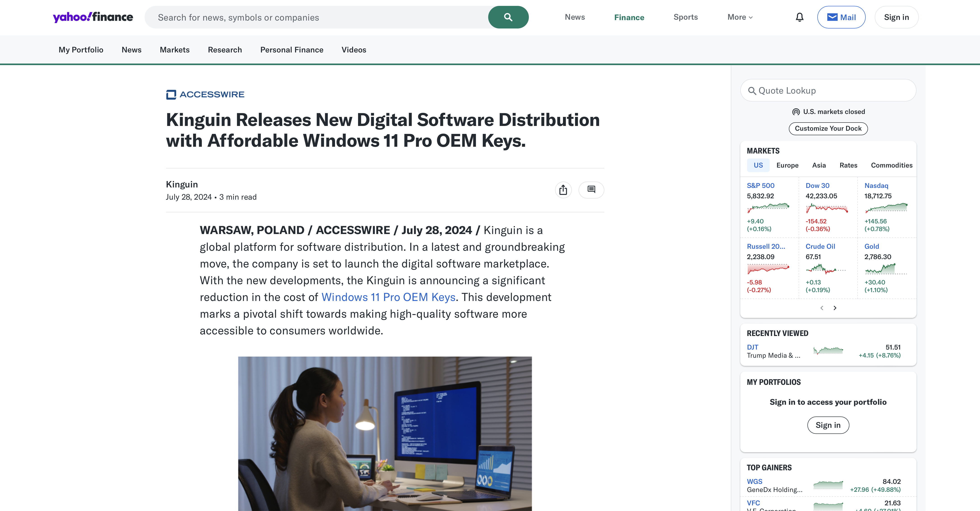The width and height of the screenshot is (980, 511).
Task: Expand the More dropdown menu
Action: point(740,17)
